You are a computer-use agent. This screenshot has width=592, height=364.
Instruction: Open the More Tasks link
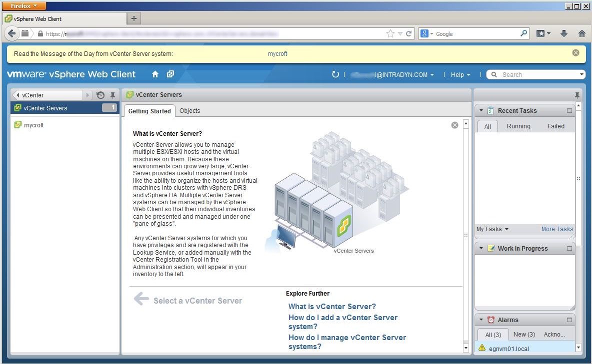(557, 229)
